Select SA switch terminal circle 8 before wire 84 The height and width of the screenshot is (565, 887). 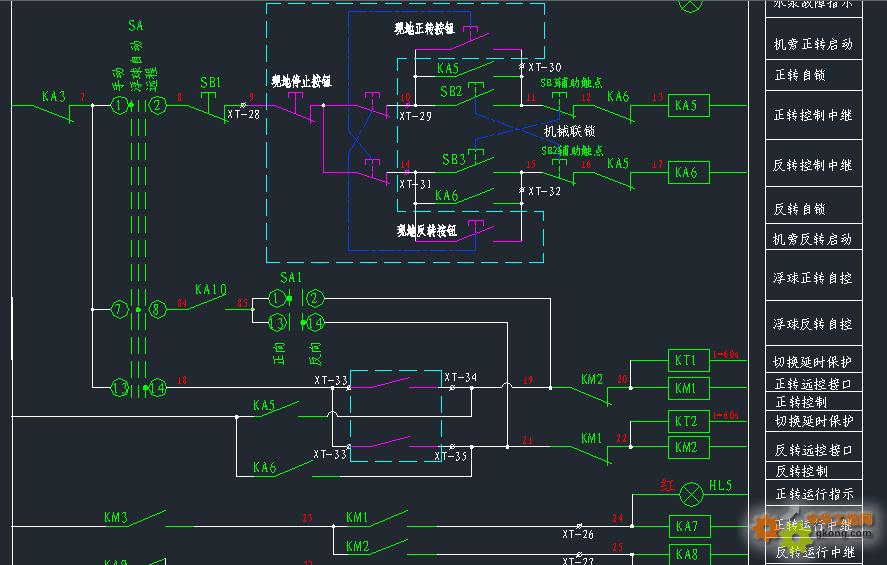point(157,309)
